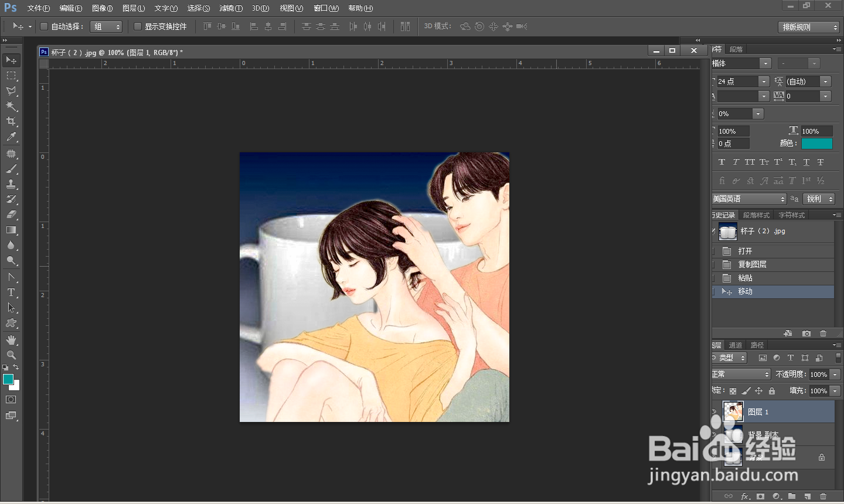The image size is (844, 504).
Task: Select the 复制图层 history state
Action: pos(772,264)
